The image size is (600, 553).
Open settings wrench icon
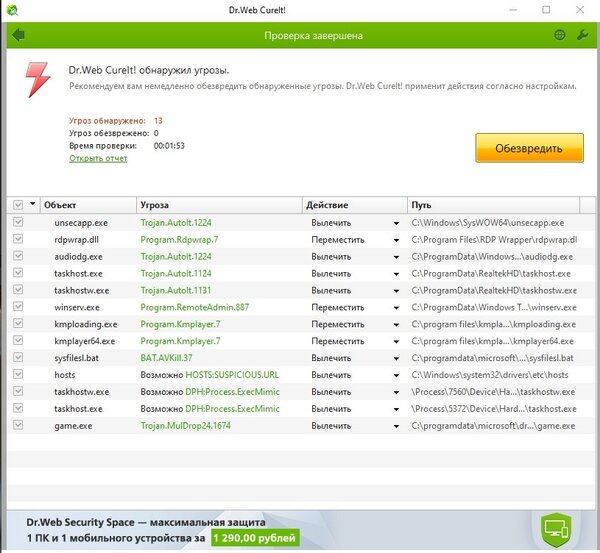click(x=582, y=35)
